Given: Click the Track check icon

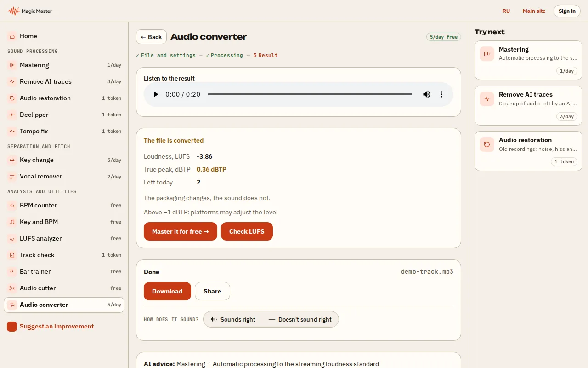Looking at the screenshot, I should 12,255.
